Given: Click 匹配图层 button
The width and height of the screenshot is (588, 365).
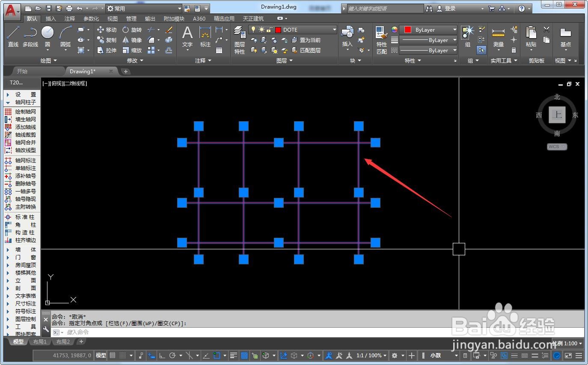Looking at the screenshot, I should pyautogui.click(x=306, y=50).
